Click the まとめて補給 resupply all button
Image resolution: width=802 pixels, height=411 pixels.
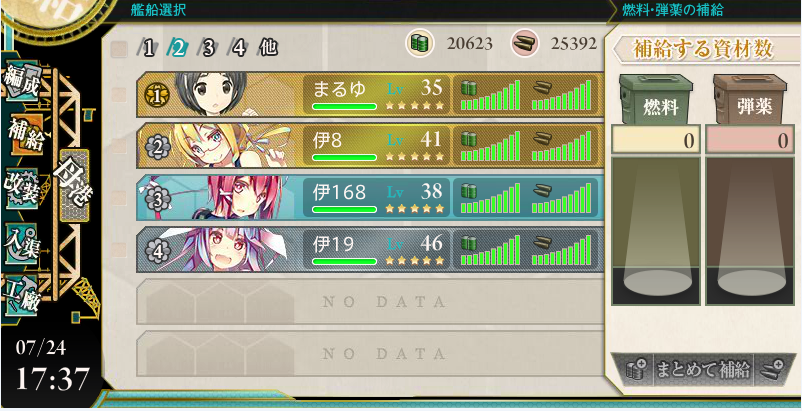[703, 370]
